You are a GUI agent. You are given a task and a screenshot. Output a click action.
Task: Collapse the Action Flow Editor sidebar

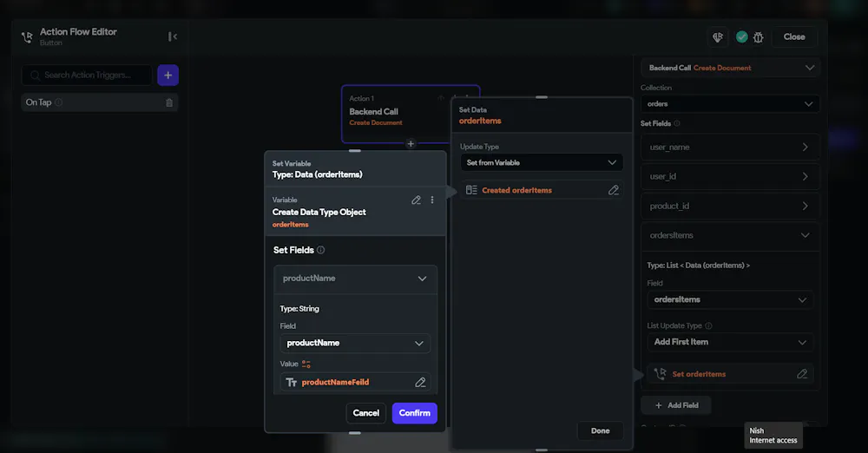tap(173, 36)
